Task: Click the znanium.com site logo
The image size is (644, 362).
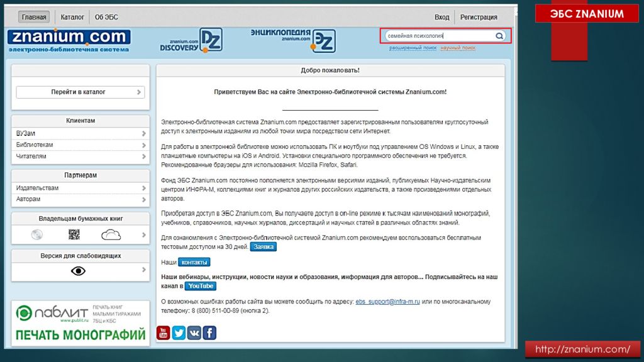Action: point(69,41)
